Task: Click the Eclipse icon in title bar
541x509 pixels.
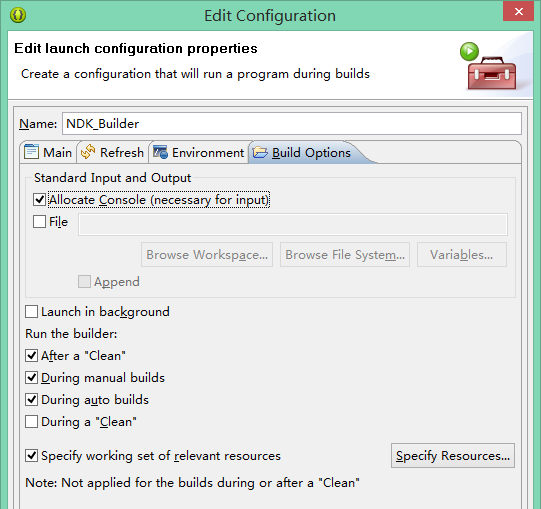Action: click(x=18, y=15)
